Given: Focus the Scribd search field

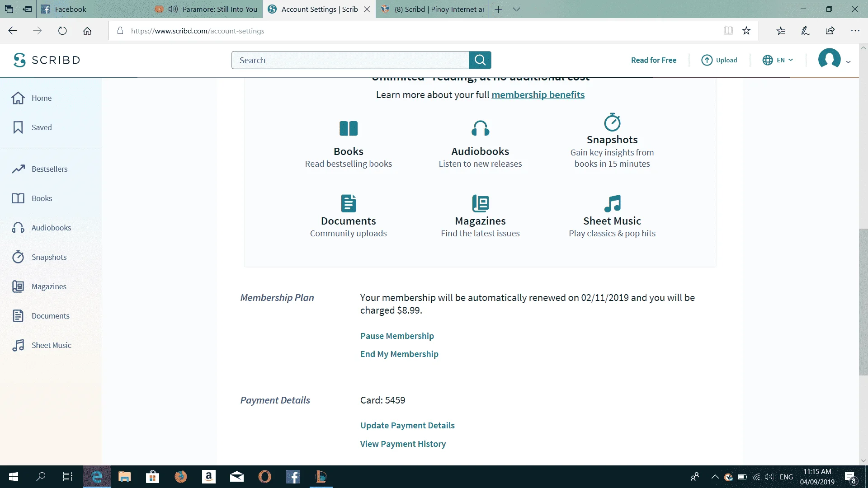Looking at the screenshot, I should pyautogui.click(x=350, y=60).
